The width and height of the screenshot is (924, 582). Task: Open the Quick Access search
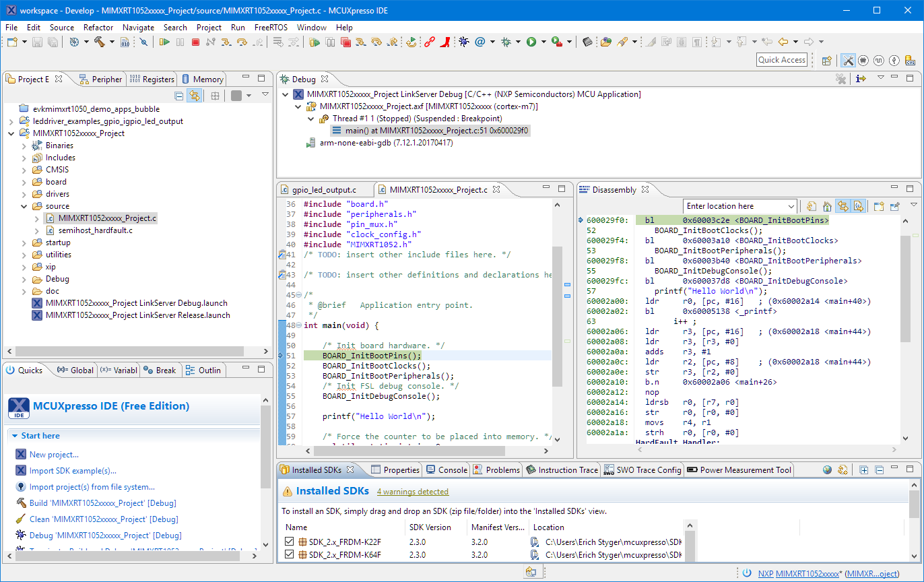(x=781, y=59)
